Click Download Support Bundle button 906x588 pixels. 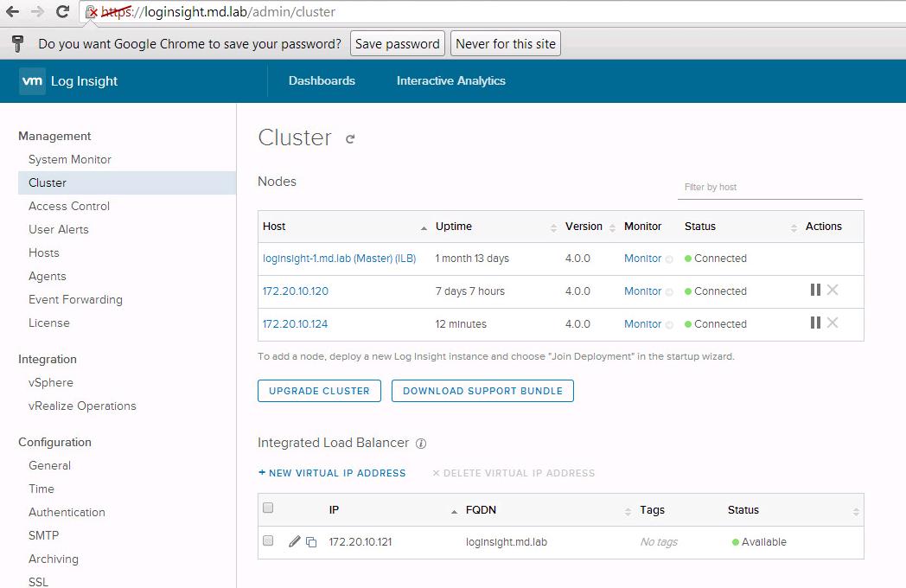click(x=482, y=391)
